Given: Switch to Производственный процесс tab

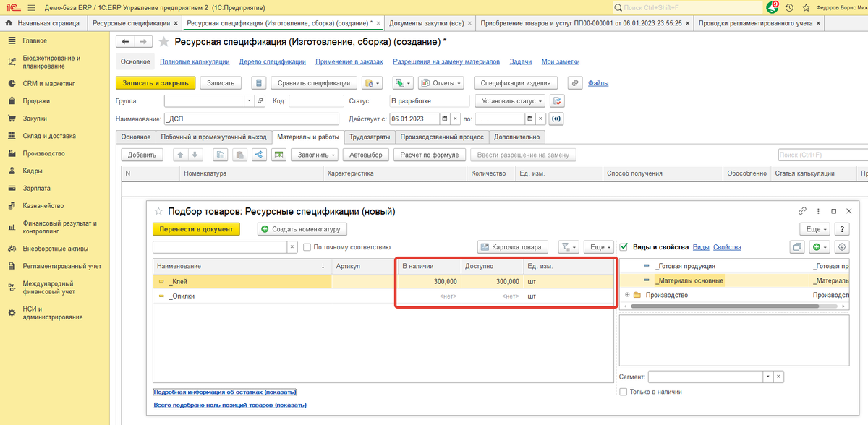Looking at the screenshot, I should point(442,137).
